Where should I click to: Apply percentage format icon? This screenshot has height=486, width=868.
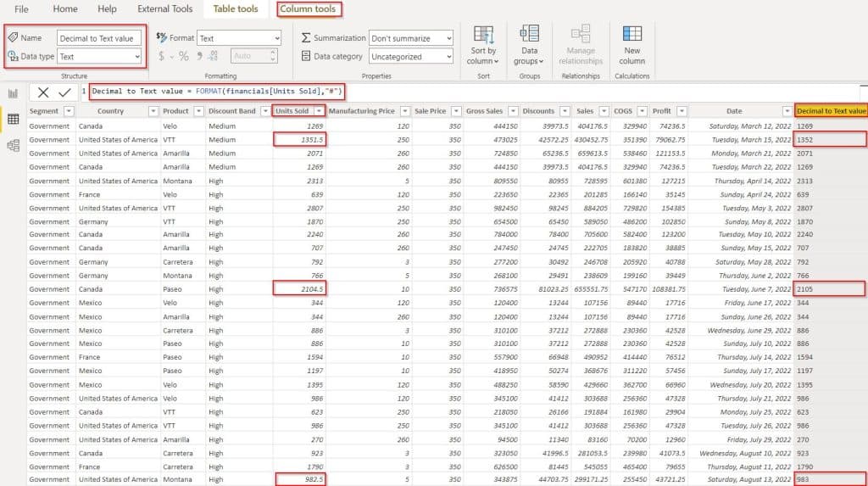click(x=183, y=56)
